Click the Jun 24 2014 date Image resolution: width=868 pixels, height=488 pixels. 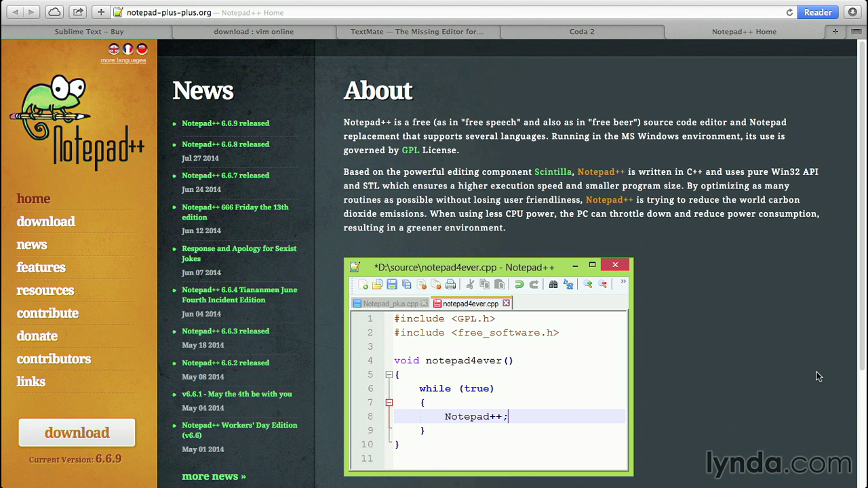click(x=201, y=190)
